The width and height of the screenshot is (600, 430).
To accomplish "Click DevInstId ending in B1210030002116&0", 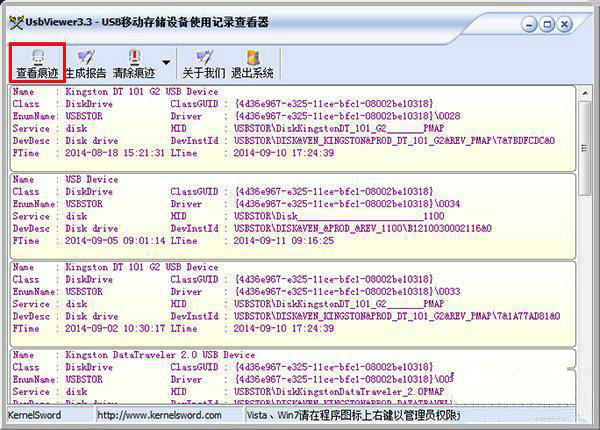I will (x=363, y=228).
